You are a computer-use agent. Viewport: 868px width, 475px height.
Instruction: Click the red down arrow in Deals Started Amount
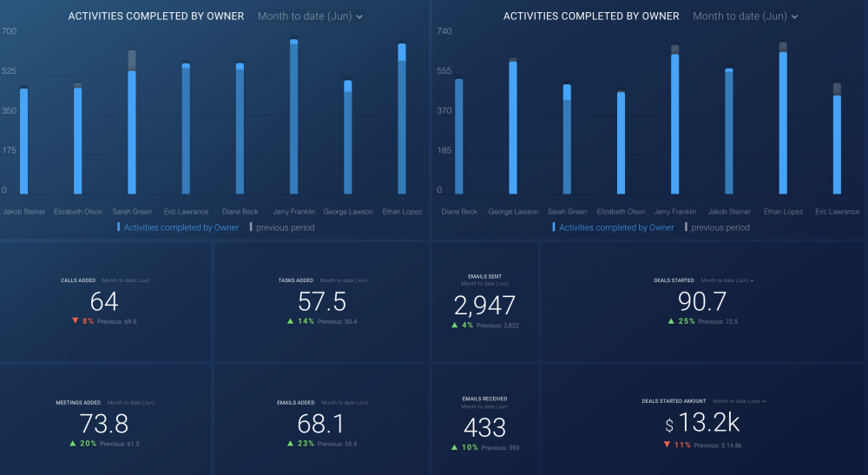(667, 445)
